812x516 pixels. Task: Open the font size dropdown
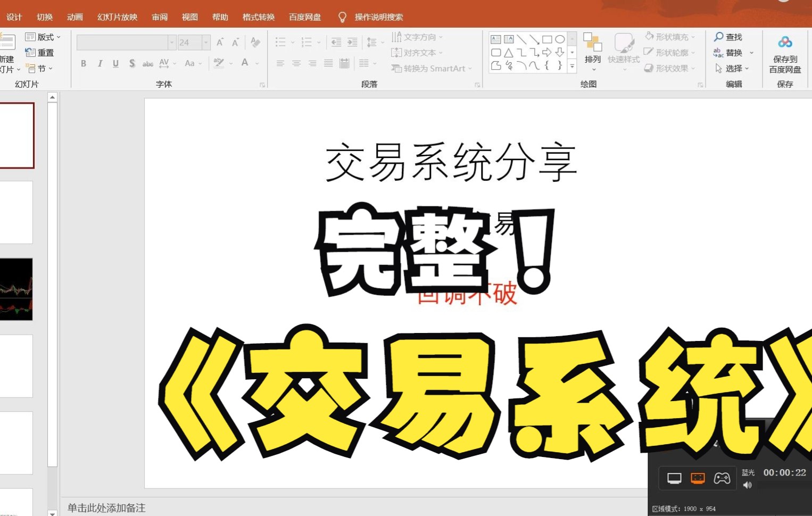coord(206,43)
